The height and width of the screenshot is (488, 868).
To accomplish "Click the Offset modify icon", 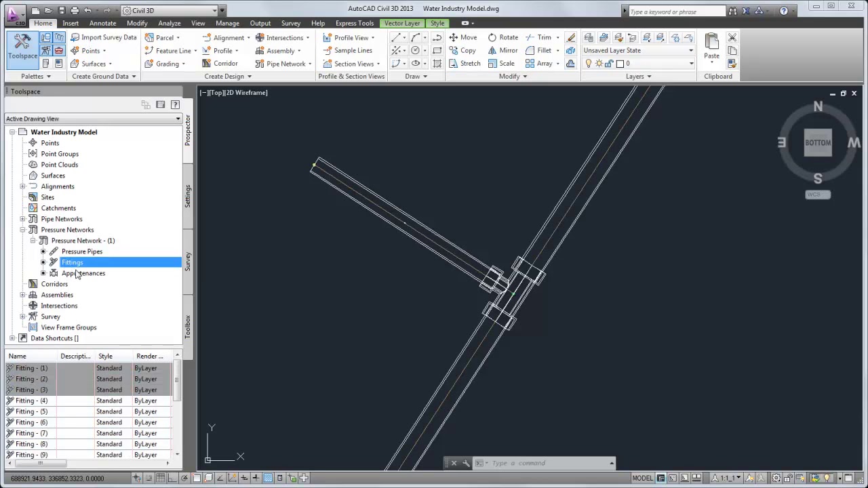I will tap(571, 63).
